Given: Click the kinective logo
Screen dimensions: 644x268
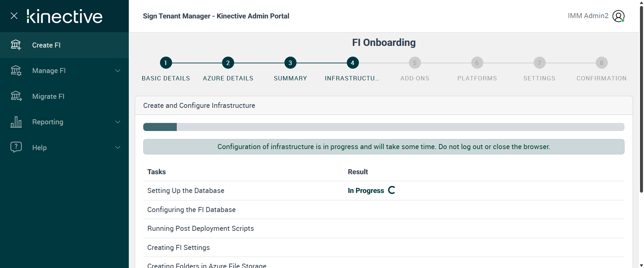Looking at the screenshot, I should pos(65,16).
